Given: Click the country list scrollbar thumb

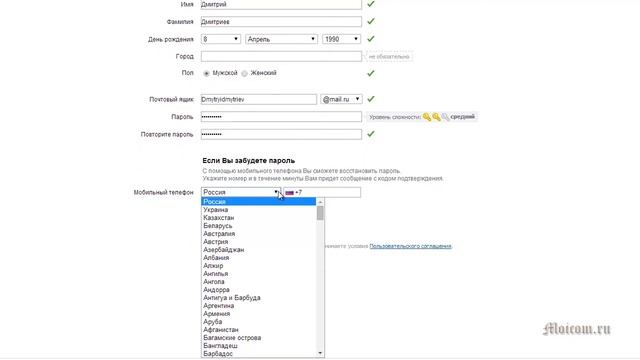Looking at the screenshot, I should tap(320, 213).
